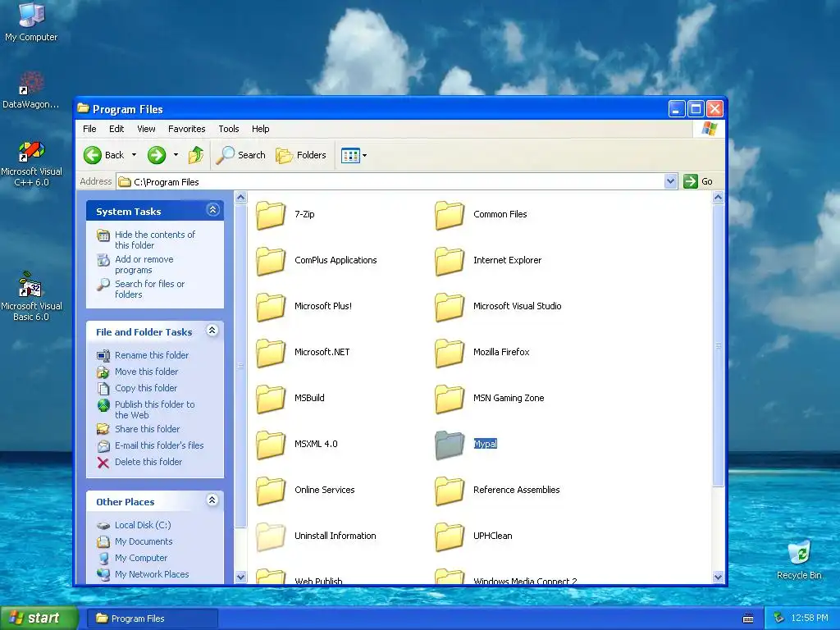The height and width of the screenshot is (630, 840).
Task: Click file list scroll down arrow
Action: pyautogui.click(x=719, y=577)
